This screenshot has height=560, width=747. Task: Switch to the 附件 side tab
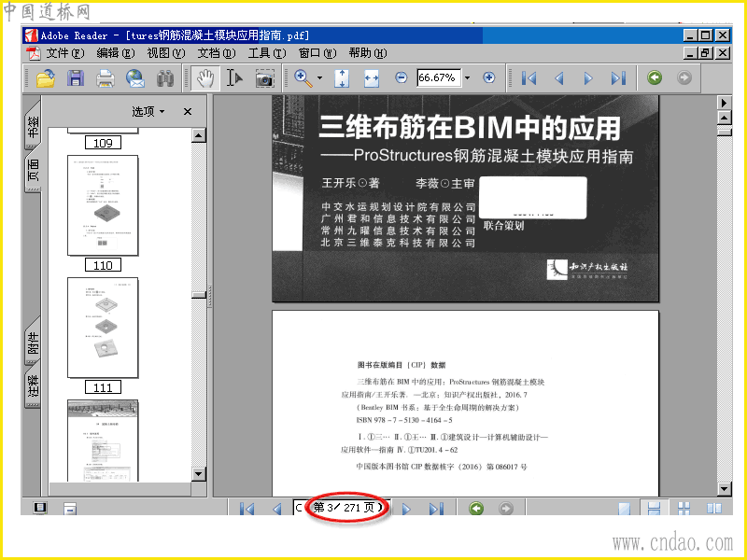(x=33, y=342)
